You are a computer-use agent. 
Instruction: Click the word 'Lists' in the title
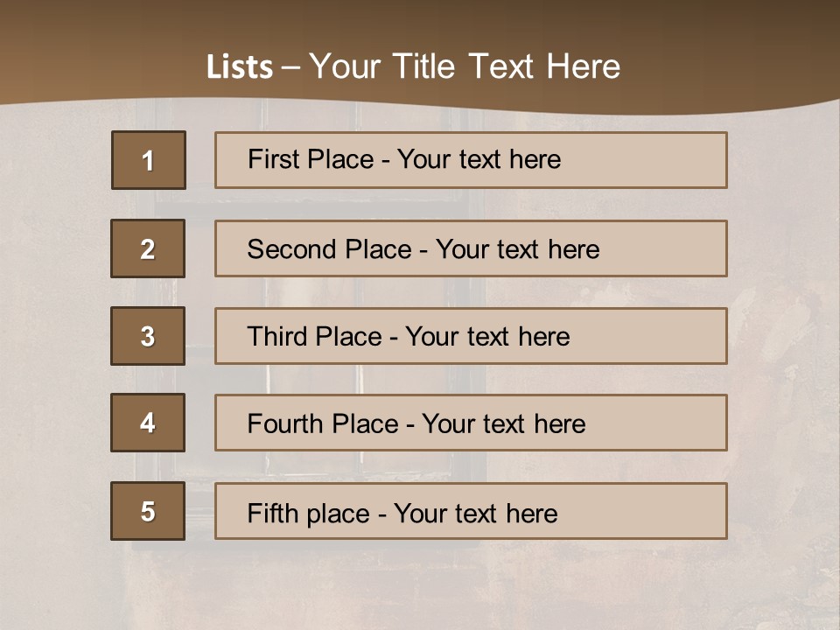coord(240,66)
